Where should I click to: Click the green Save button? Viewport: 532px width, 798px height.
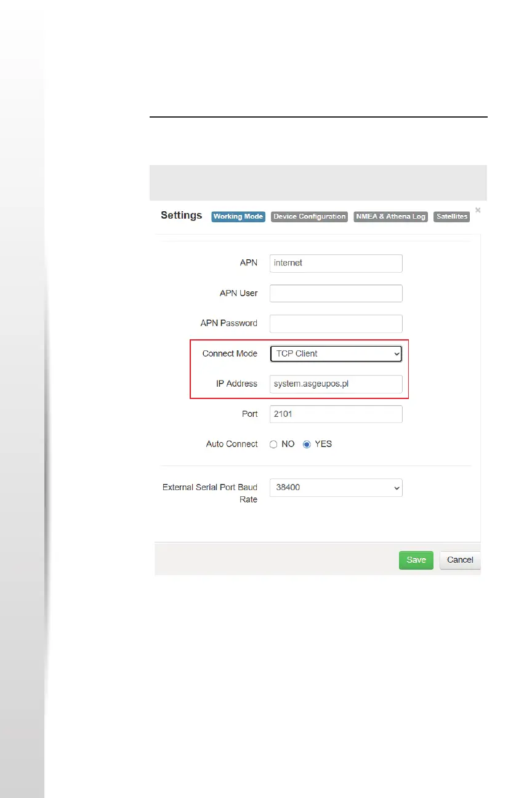coord(416,560)
